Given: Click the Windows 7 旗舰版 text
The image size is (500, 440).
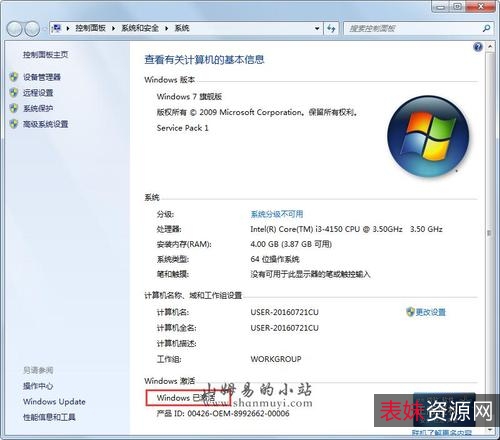Looking at the screenshot, I should 189,96.
